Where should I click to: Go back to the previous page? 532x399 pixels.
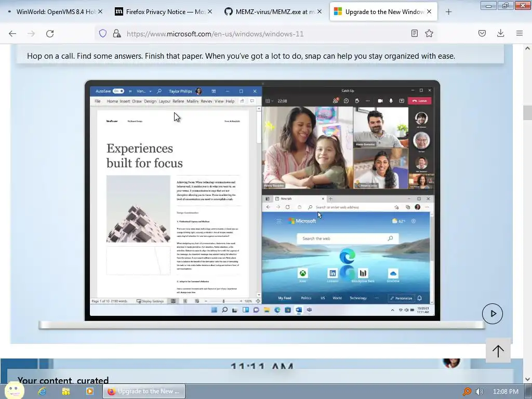click(12, 34)
